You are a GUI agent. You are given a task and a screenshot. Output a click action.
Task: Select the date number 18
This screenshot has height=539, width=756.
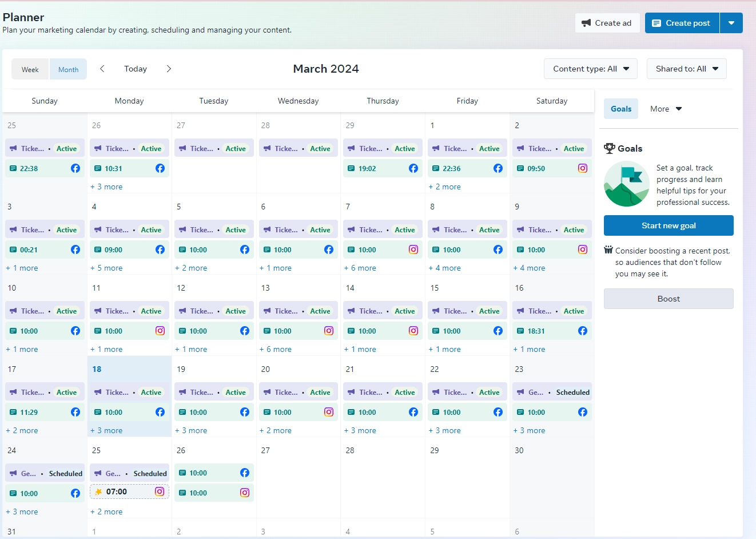[x=97, y=369]
